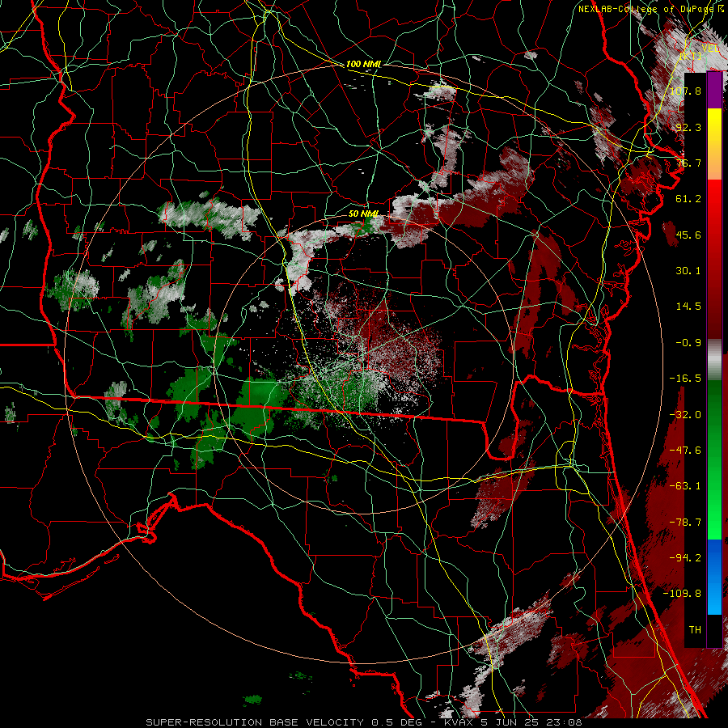Pick the gray near-zero segment of the color bar
The height and width of the screenshot is (728, 728).
(x=714, y=360)
